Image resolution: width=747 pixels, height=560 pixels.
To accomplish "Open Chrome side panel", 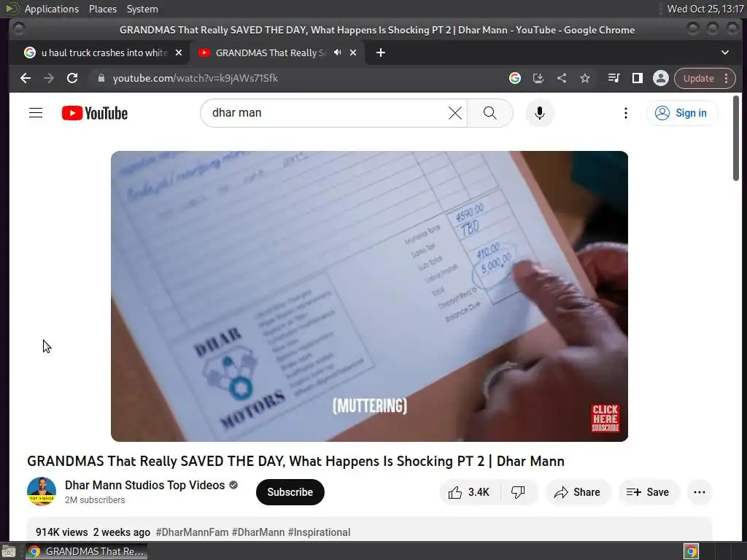I will tap(637, 78).
